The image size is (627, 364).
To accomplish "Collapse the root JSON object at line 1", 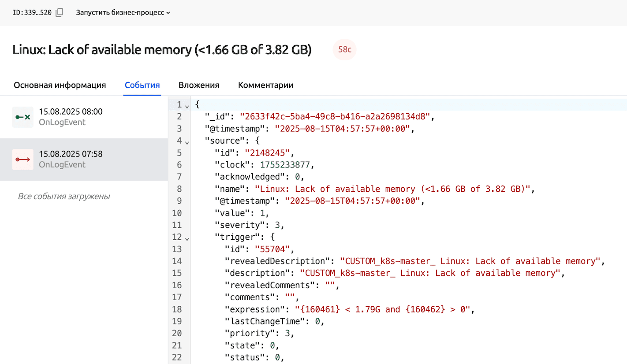I will tap(187, 106).
